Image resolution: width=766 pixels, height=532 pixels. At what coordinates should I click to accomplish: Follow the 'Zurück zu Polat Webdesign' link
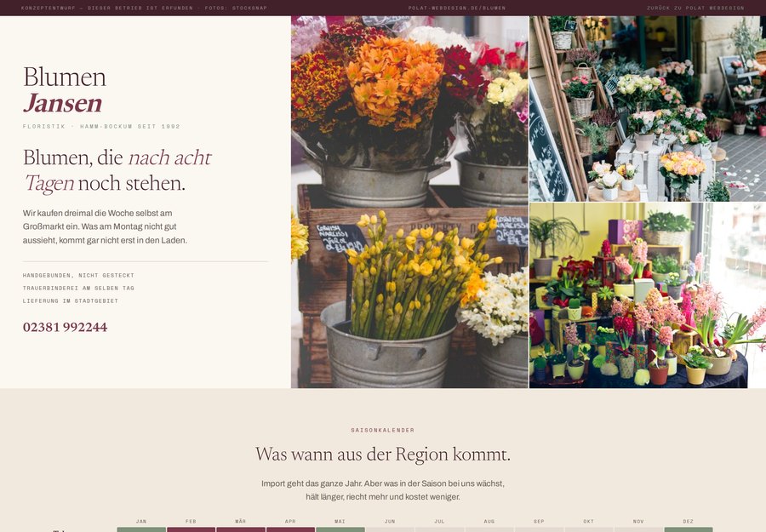695,8
